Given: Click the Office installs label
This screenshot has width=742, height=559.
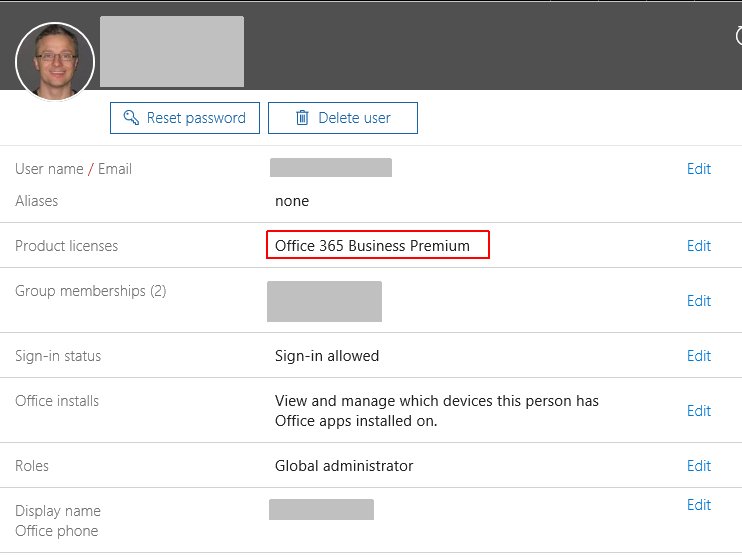Looking at the screenshot, I should [x=57, y=401].
